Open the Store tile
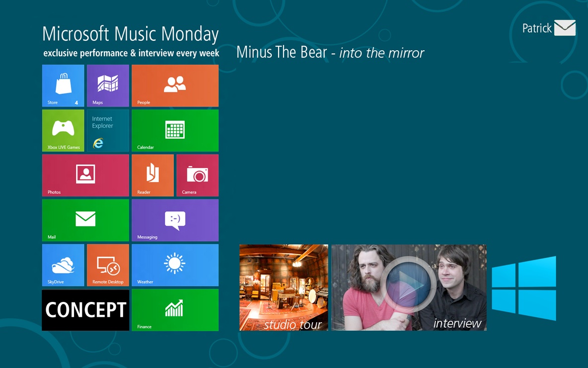 63,86
